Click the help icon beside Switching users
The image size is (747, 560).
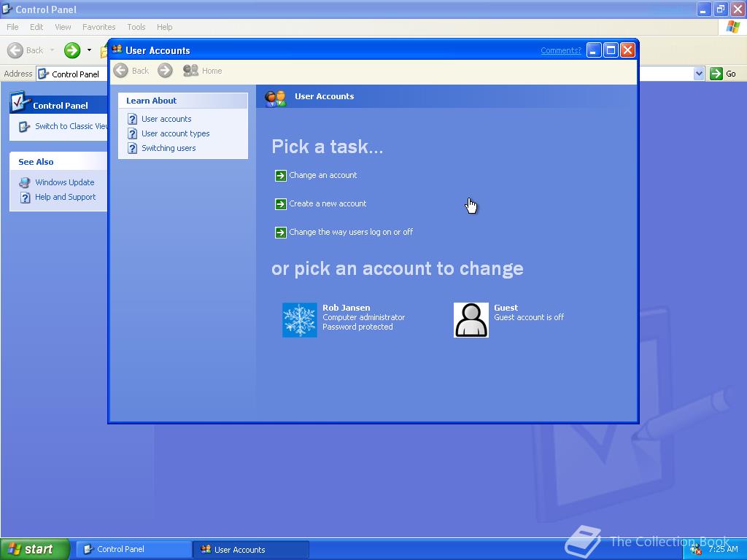[133, 149]
